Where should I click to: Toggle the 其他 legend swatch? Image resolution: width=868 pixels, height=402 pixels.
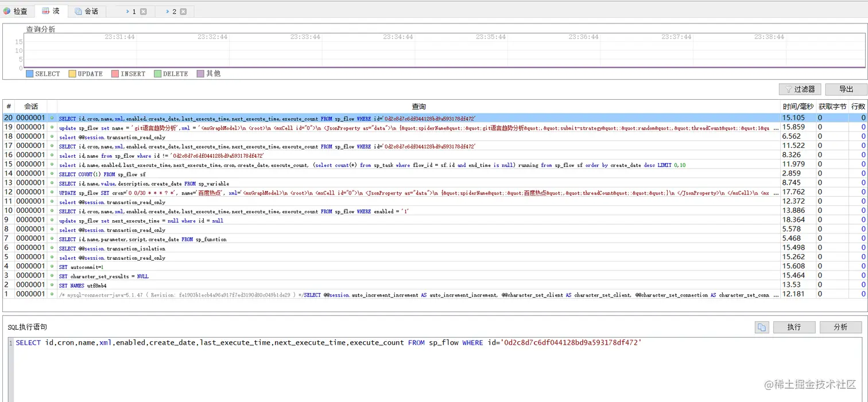[x=200, y=74]
